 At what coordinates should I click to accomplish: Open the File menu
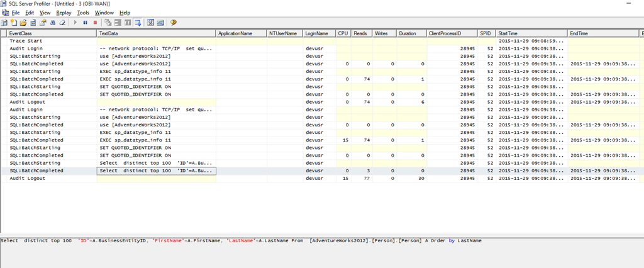tap(15, 13)
